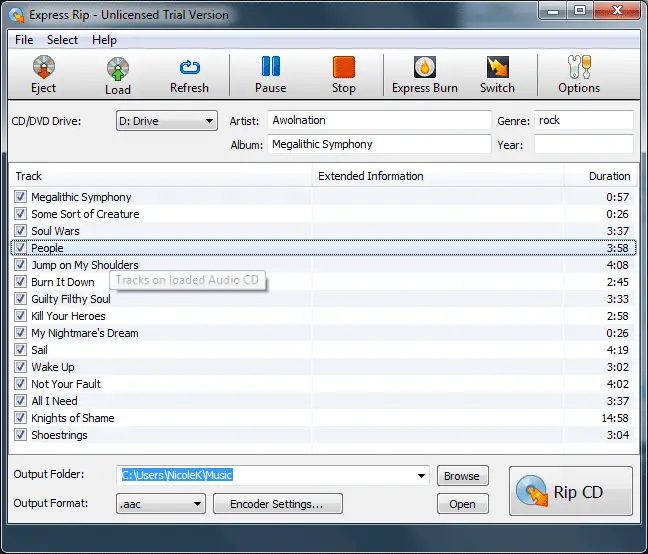
Task: Select the Shoestrings track name
Action: (x=60, y=435)
